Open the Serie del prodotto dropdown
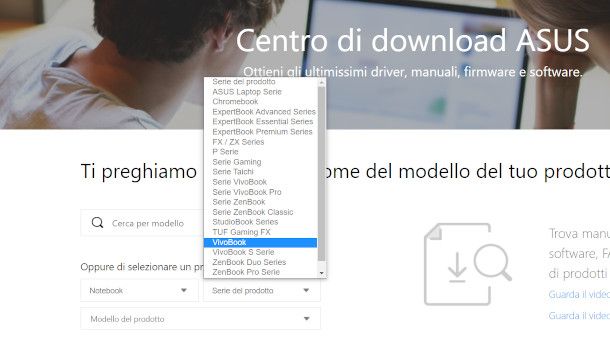The image size is (610, 360). click(262, 290)
